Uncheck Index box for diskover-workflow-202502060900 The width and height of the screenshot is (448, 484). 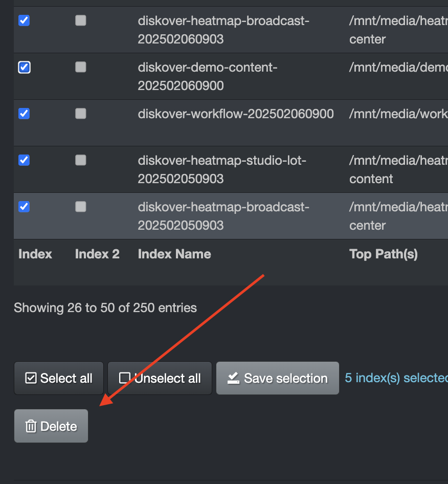(24, 114)
